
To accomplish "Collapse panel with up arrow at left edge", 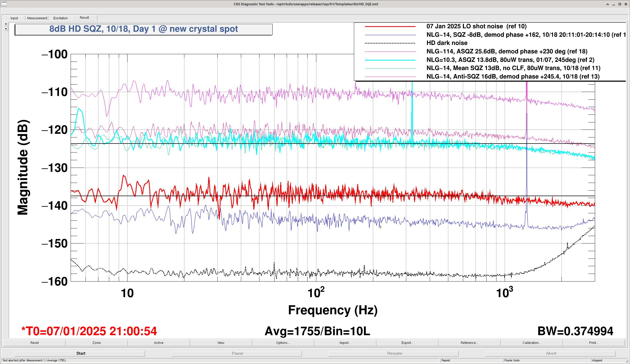I will coord(6,28).
